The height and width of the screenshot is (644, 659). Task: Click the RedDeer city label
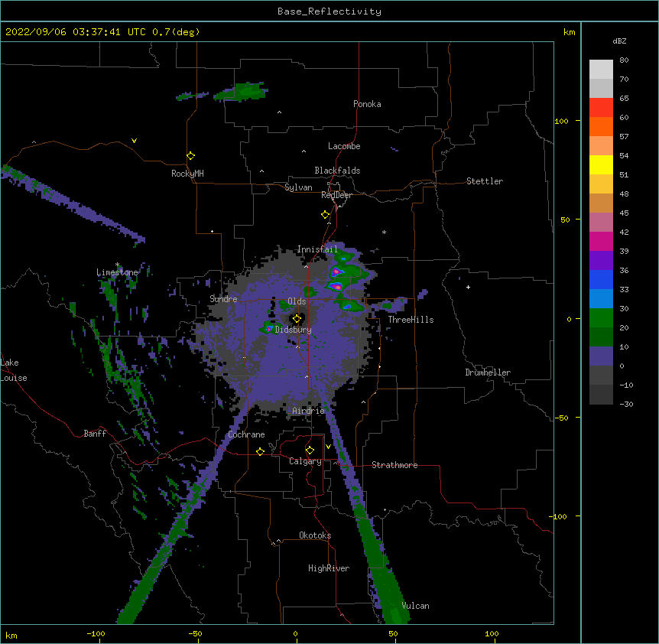336,195
